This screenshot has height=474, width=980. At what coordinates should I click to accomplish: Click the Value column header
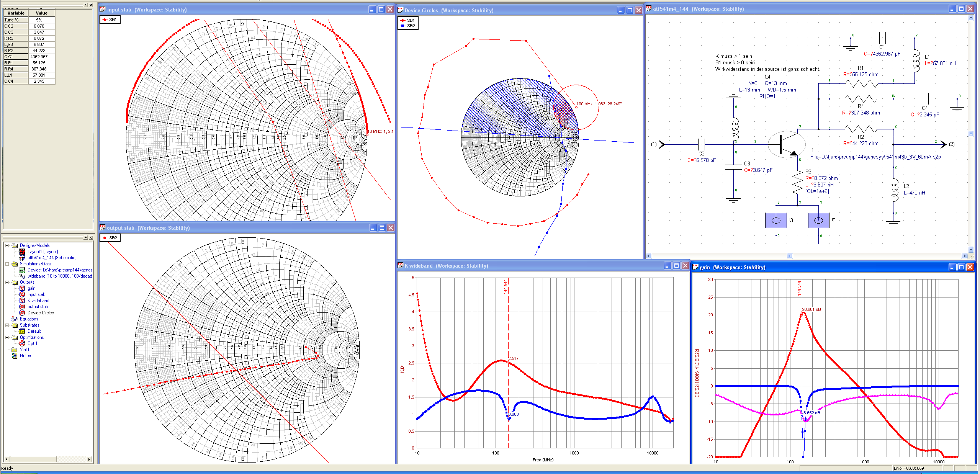42,13
